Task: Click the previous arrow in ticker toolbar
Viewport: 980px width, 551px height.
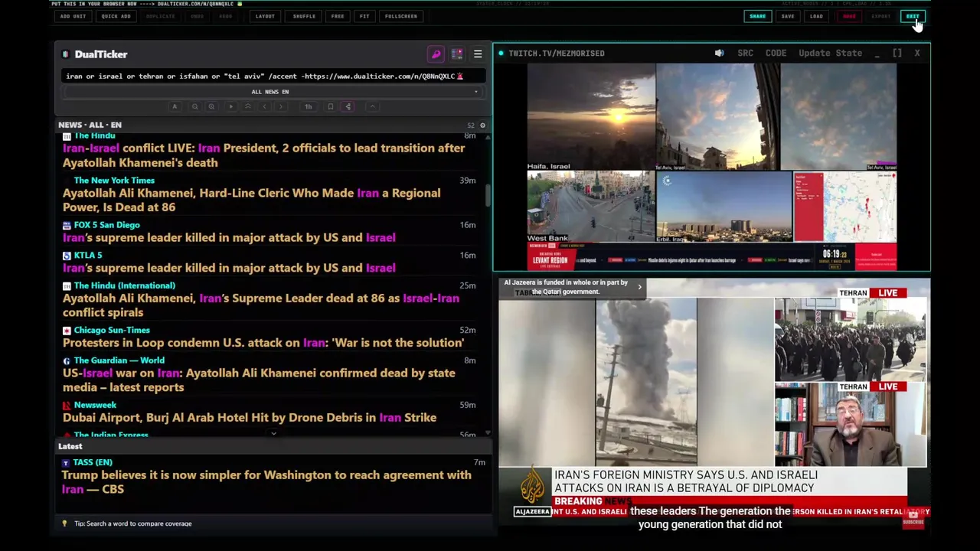Action: coord(264,106)
